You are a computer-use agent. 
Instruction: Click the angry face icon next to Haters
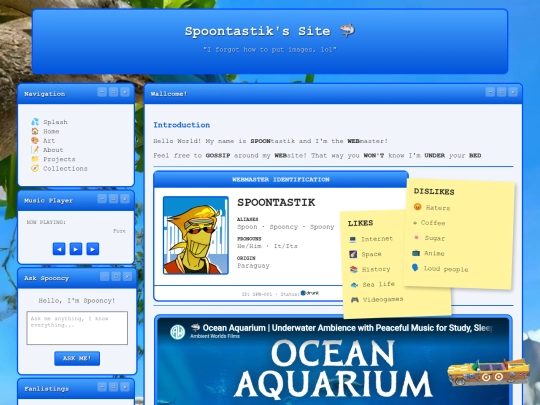pos(417,207)
